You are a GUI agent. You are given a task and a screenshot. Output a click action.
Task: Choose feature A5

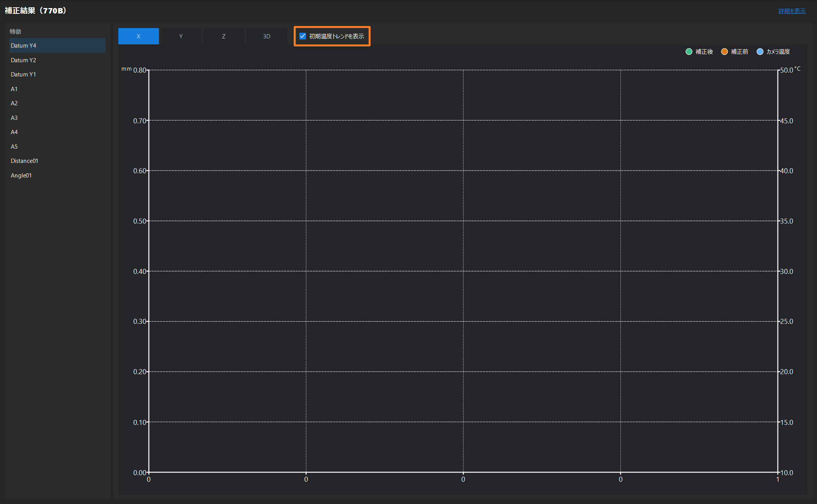(58, 146)
